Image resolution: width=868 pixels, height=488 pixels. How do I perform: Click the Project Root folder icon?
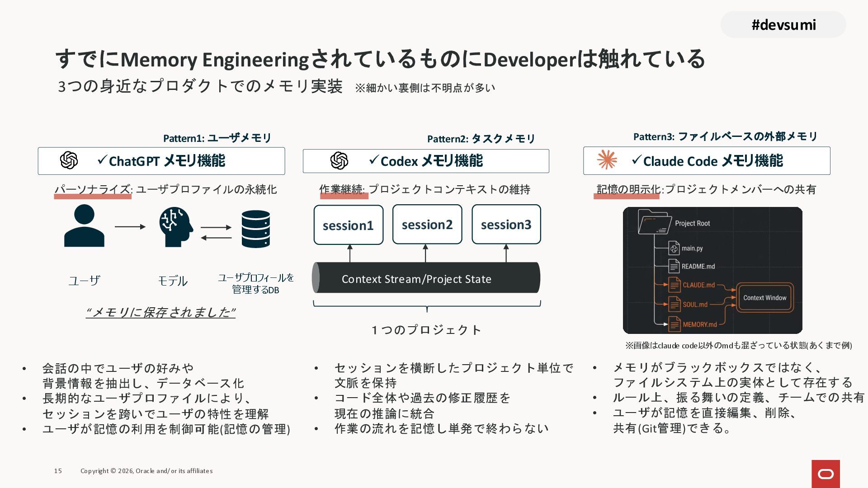[x=655, y=222]
